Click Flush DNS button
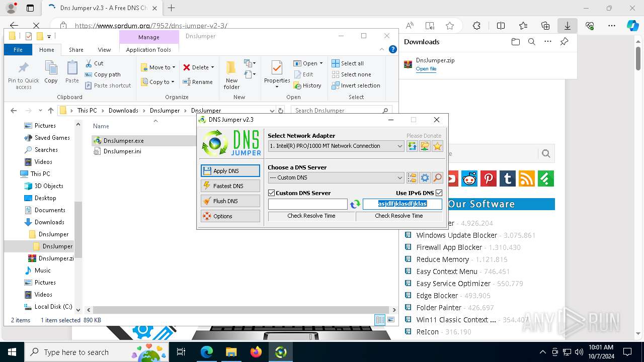 pyautogui.click(x=230, y=201)
